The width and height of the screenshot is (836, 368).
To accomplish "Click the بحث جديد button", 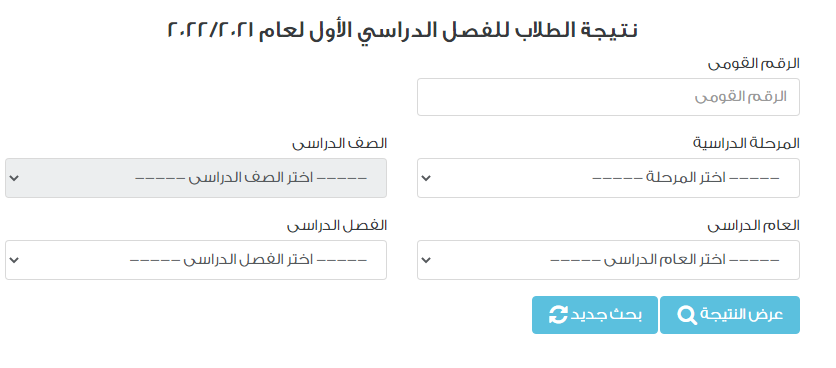I will click(x=594, y=315).
